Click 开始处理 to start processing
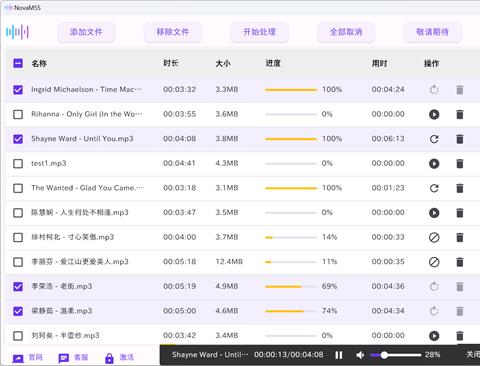480x366 pixels. click(259, 32)
